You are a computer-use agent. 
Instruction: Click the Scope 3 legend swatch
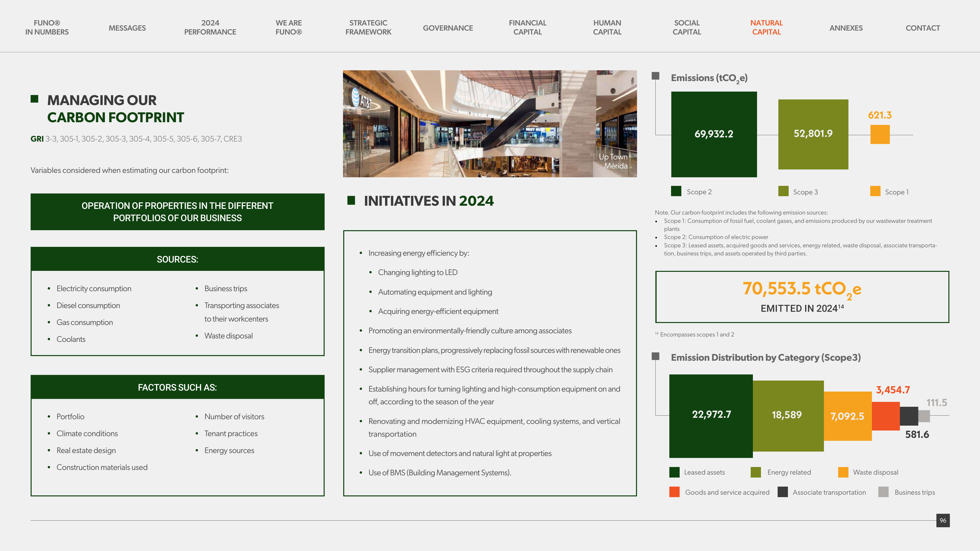(783, 191)
